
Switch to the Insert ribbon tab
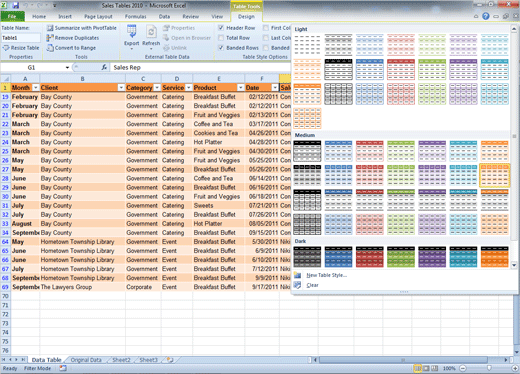(65, 16)
